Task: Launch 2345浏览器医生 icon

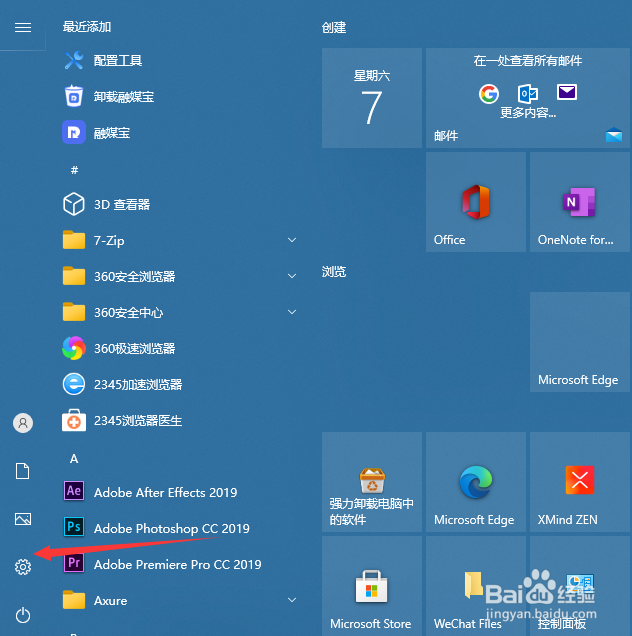Action: [x=74, y=420]
